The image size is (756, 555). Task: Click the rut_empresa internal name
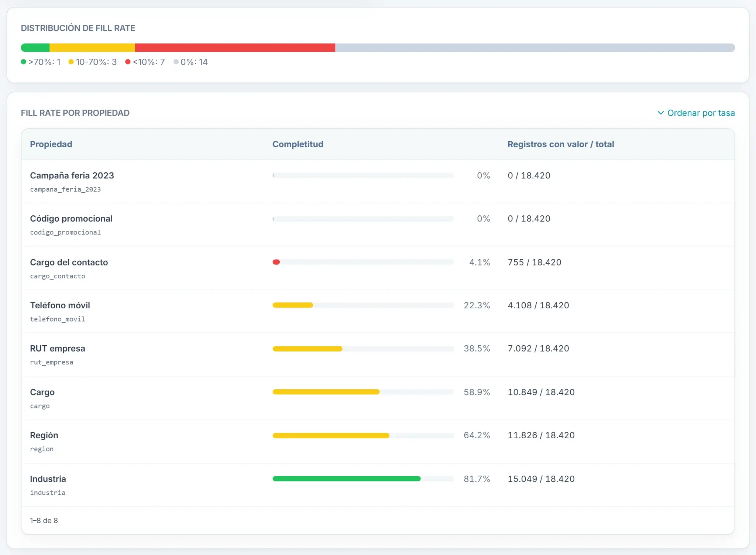(x=52, y=362)
